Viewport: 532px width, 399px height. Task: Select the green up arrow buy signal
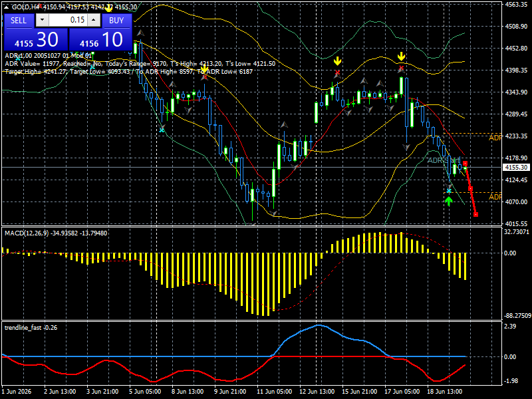point(449,201)
